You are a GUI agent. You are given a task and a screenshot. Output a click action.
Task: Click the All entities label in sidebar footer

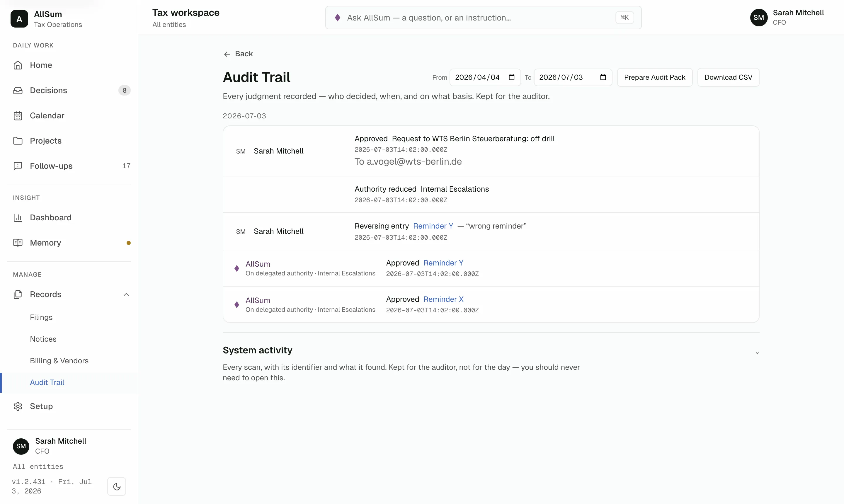pyautogui.click(x=38, y=466)
